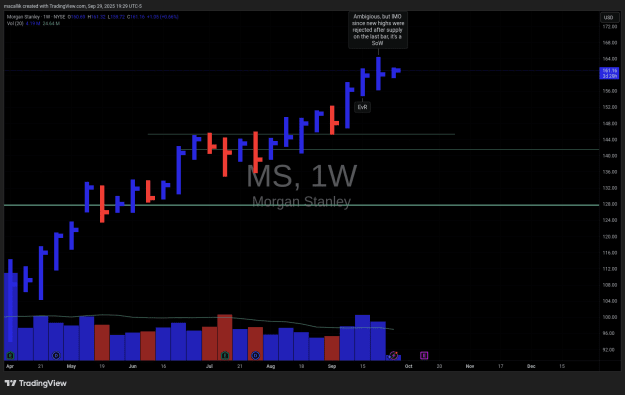Click the 172.00 price axis label
The image size is (625, 395).
point(610,27)
